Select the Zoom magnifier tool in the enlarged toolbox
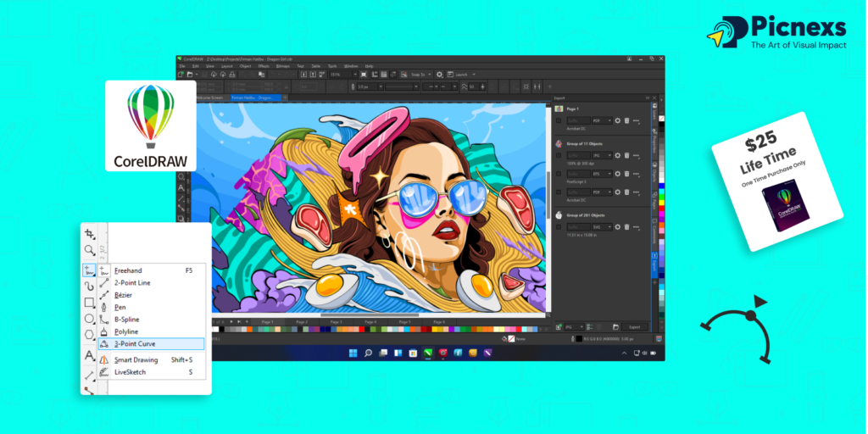The image size is (868, 434). pos(89,251)
